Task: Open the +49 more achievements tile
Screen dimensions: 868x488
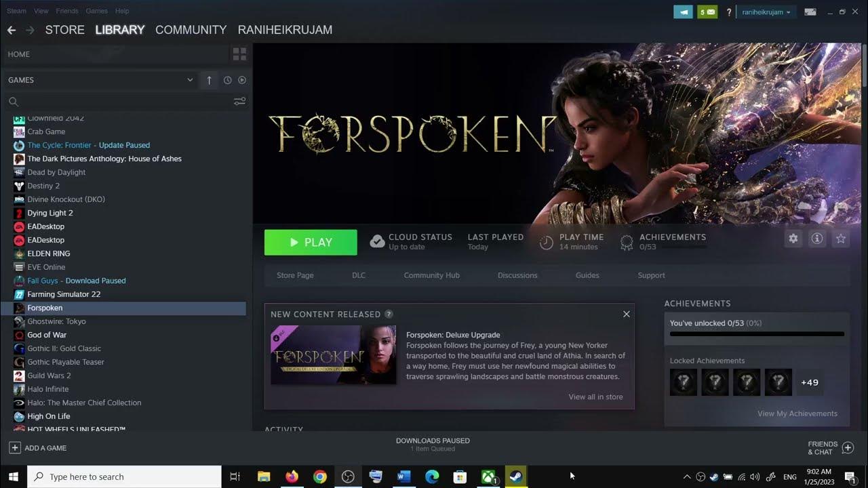Action: [x=810, y=382]
